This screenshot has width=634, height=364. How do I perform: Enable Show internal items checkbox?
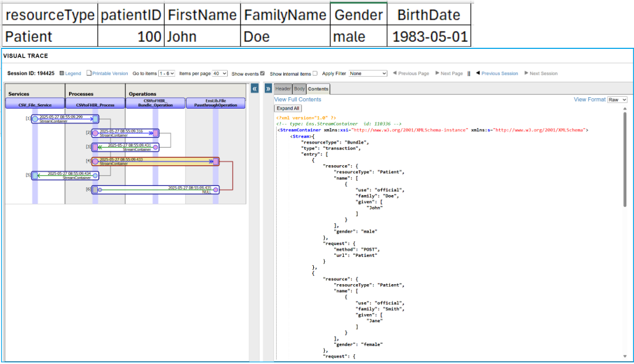pos(315,73)
